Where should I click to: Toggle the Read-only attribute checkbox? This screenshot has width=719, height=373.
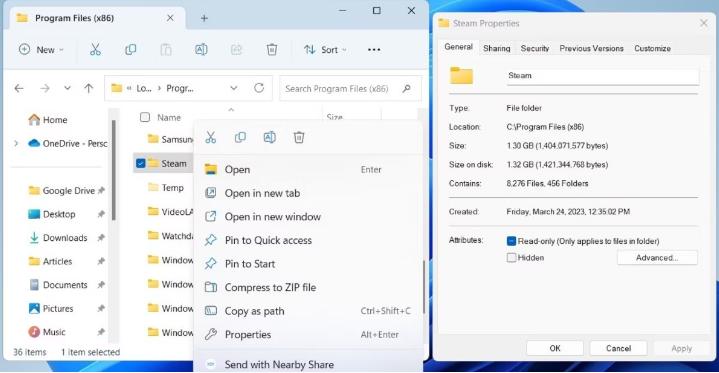pos(511,241)
